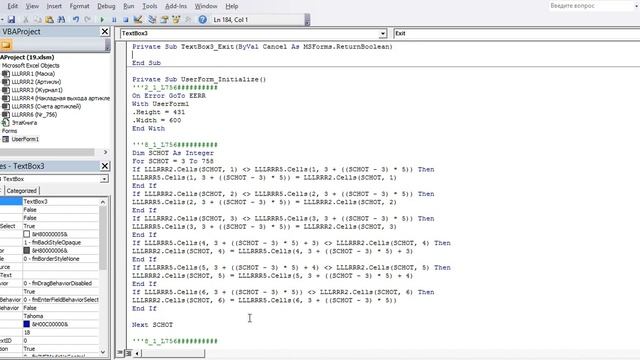Switch to the Categorized properties tab

pos(22,191)
